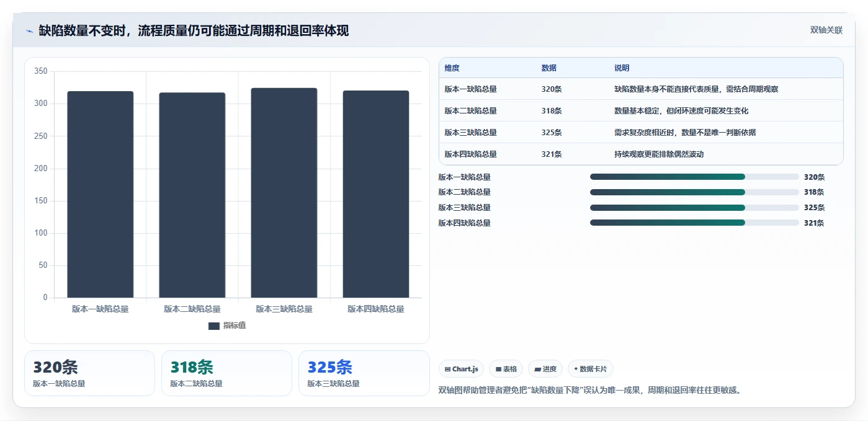Click the 版本三缺陷总量 chart bar
Image resolution: width=868 pixels, height=421 pixels.
(284, 193)
